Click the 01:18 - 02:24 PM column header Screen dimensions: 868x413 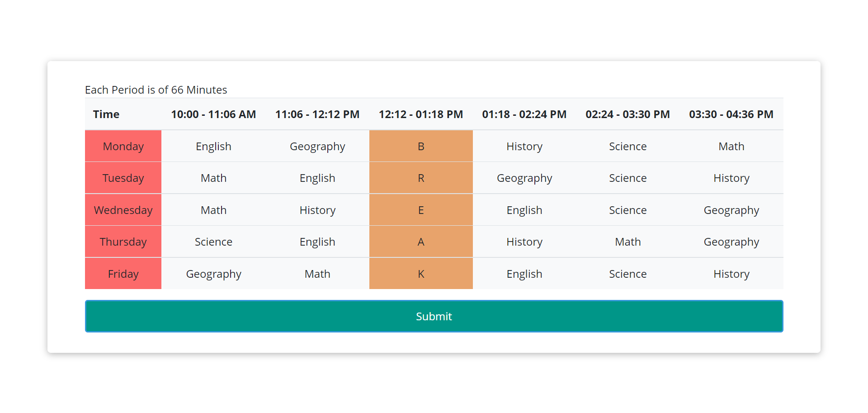tap(524, 114)
